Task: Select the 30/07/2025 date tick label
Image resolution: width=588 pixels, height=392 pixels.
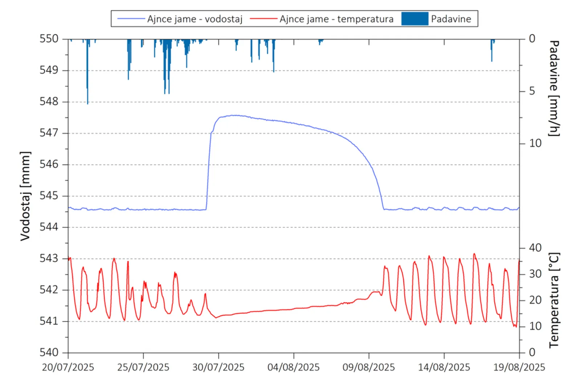Action: point(218,367)
